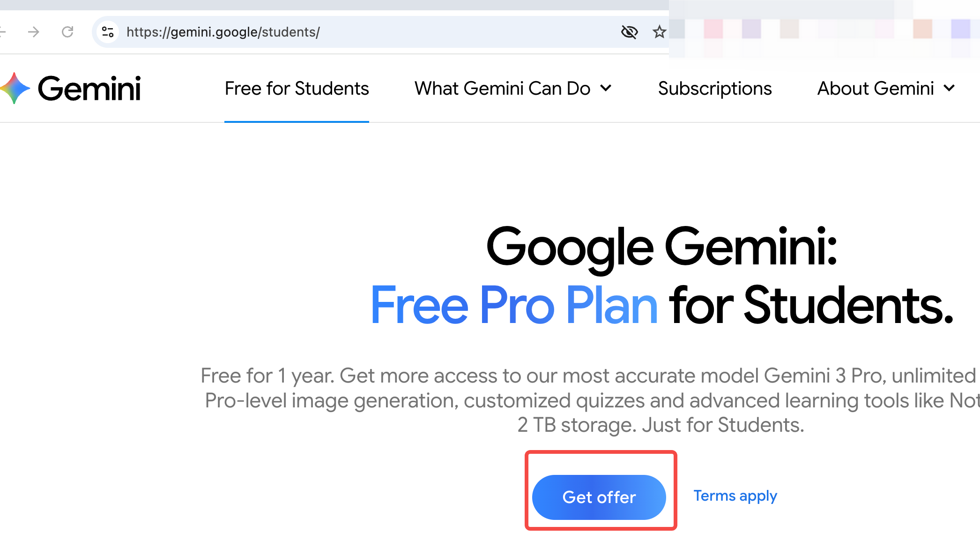Go to the Subscriptions page
The width and height of the screenshot is (980, 556).
point(714,88)
